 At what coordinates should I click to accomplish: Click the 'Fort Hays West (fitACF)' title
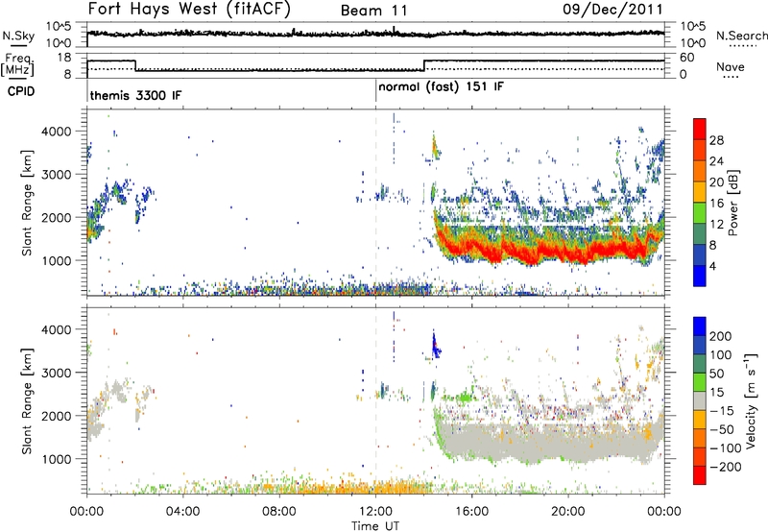tap(189, 9)
